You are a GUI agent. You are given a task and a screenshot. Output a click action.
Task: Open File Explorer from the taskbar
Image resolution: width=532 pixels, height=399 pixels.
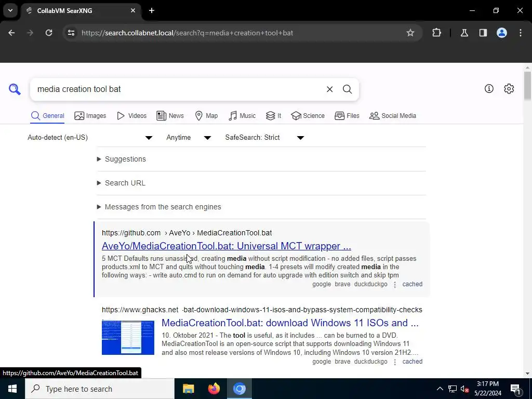(x=188, y=389)
